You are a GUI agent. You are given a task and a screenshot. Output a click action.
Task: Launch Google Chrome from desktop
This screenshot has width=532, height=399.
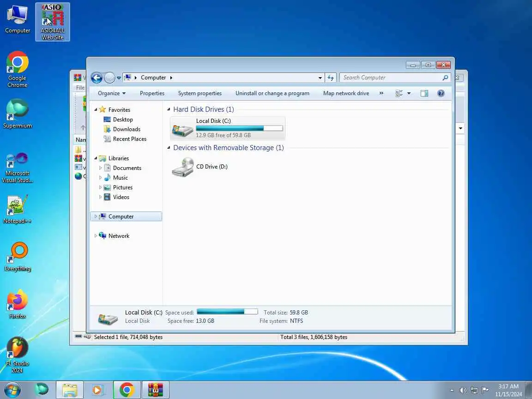click(x=17, y=70)
